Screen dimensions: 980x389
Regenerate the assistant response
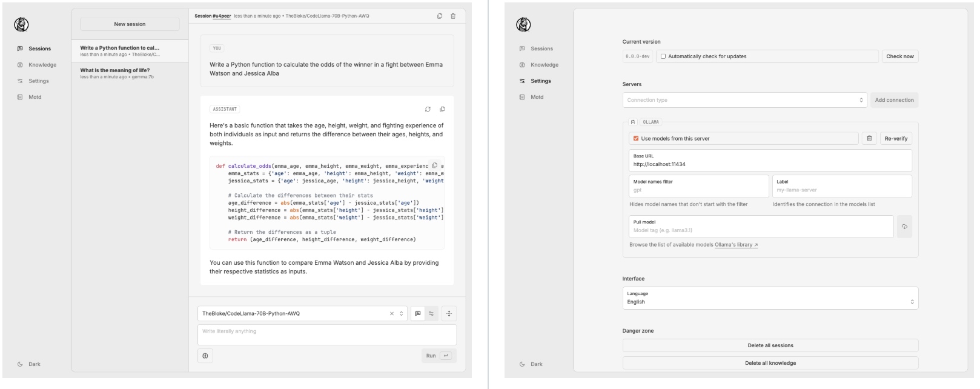[428, 109]
